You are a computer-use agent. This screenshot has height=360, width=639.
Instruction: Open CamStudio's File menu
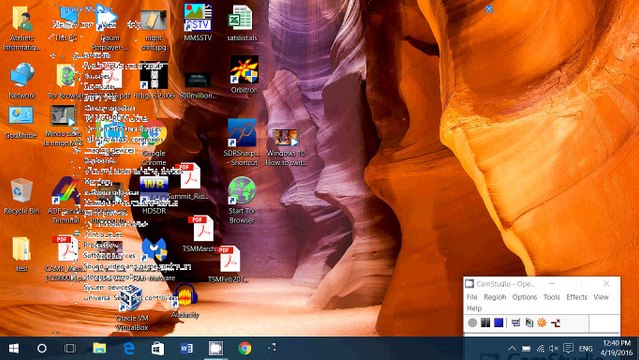(472, 297)
